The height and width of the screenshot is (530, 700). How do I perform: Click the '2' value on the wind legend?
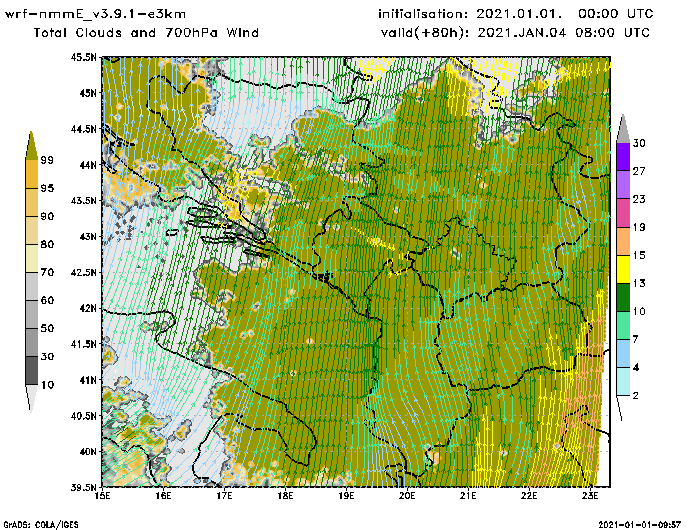636,396
